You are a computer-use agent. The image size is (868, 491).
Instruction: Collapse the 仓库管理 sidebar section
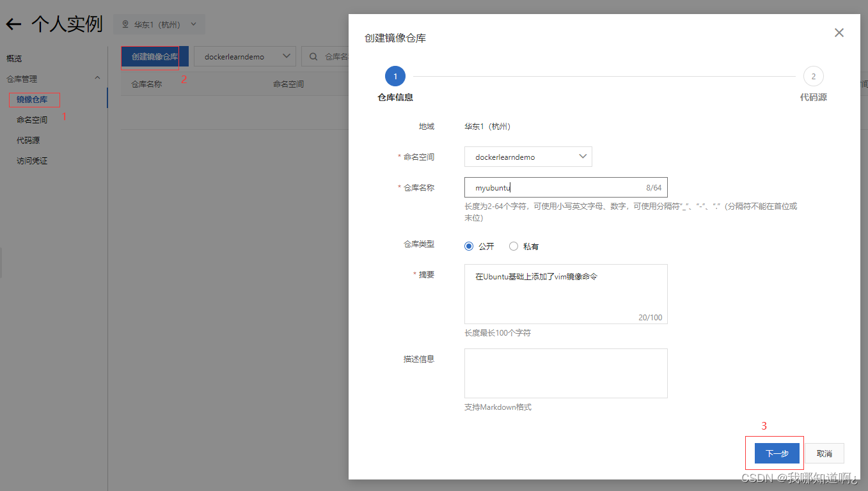click(97, 78)
